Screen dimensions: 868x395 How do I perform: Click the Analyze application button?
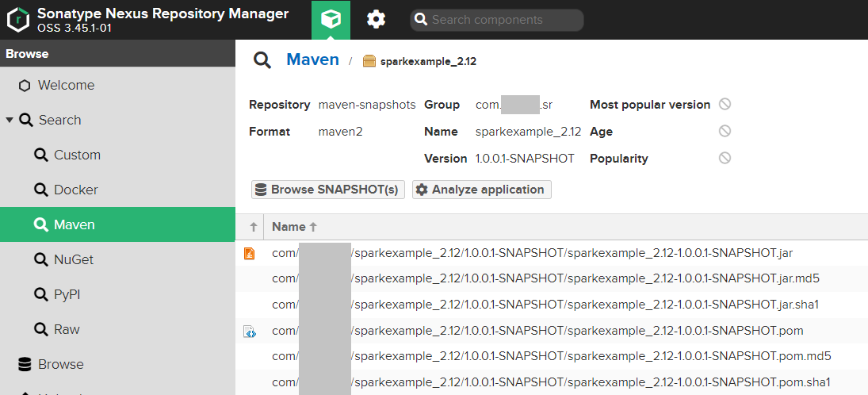[482, 190]
